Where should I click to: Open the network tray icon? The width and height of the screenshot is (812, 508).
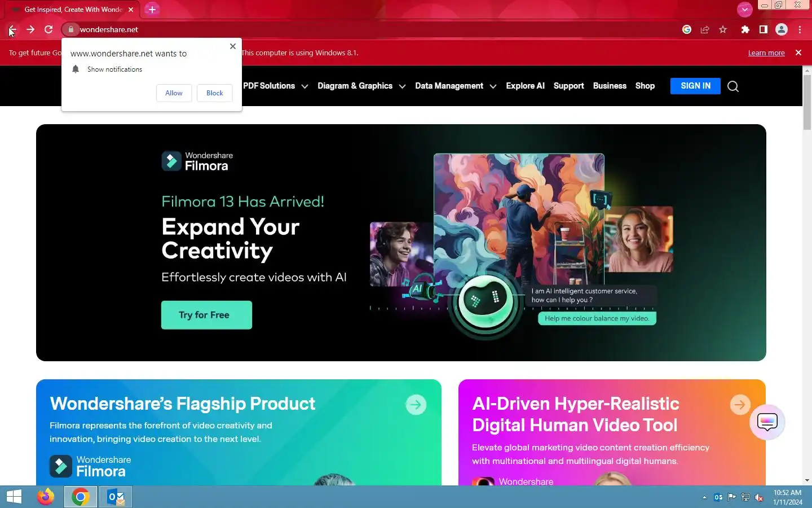(745, 497)
